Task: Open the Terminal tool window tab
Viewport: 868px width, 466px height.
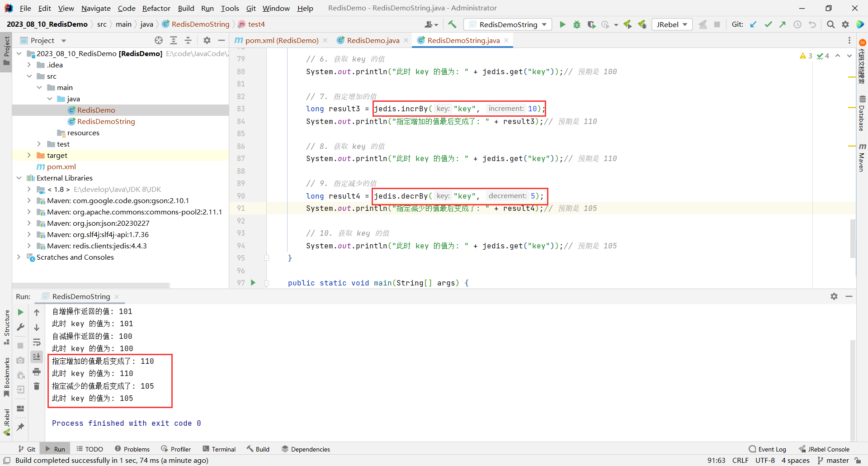Action: coord(219,449)
